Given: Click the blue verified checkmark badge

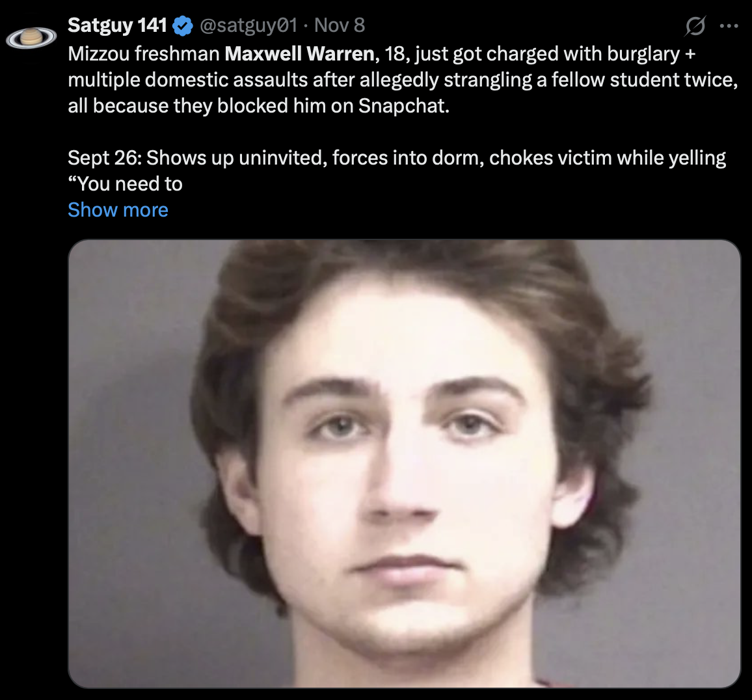Looking at the screenshot, I should [x=183, y=25].
